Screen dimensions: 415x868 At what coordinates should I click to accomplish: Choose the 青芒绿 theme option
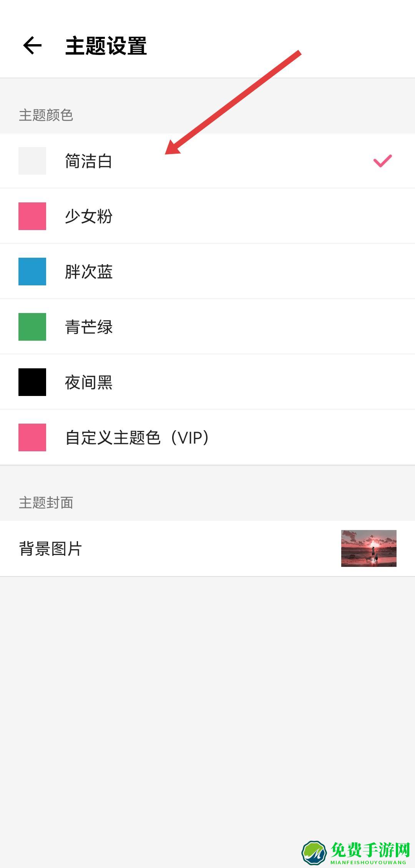point(88,327)
